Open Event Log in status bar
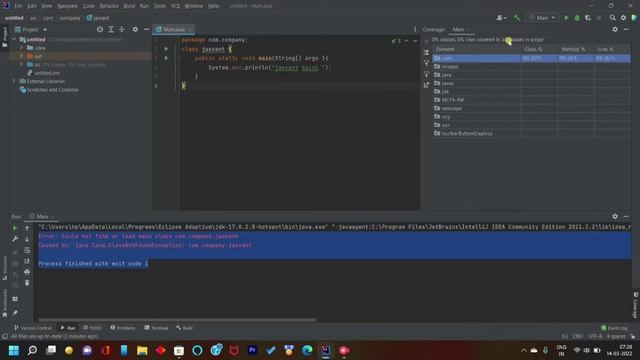 pyautogui.click(x=615, y=328)
